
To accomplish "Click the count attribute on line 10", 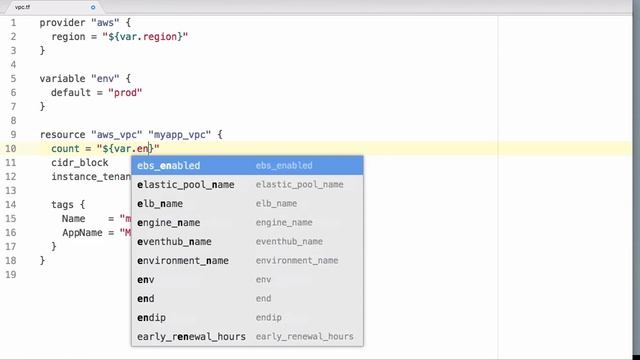I will point(65,149).
